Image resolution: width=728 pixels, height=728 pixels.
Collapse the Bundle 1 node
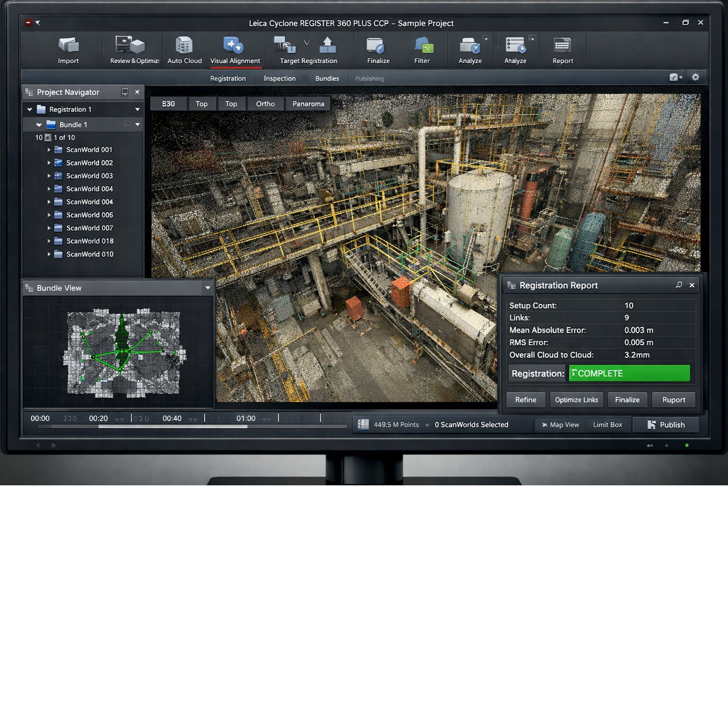[x=39, y=125]
